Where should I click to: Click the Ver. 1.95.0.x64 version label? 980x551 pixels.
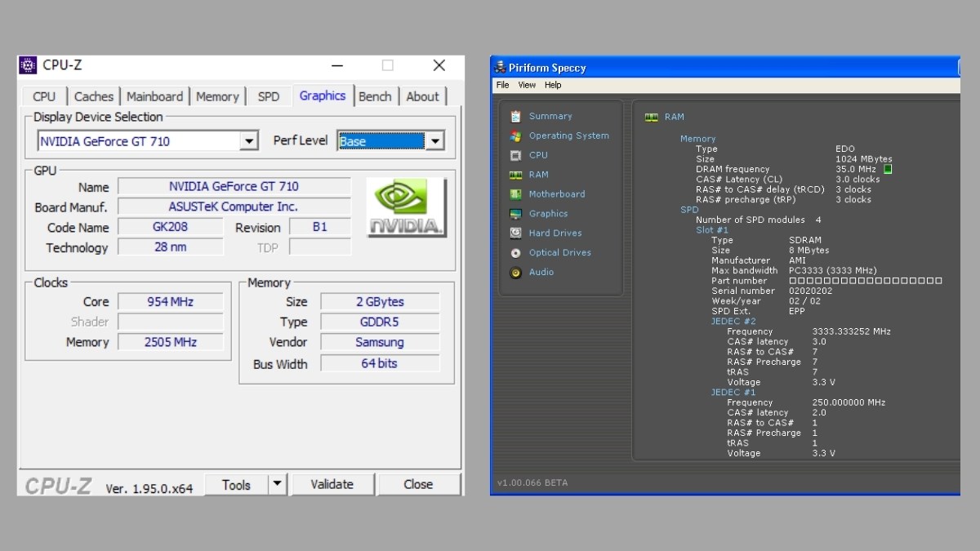point(149,488)
